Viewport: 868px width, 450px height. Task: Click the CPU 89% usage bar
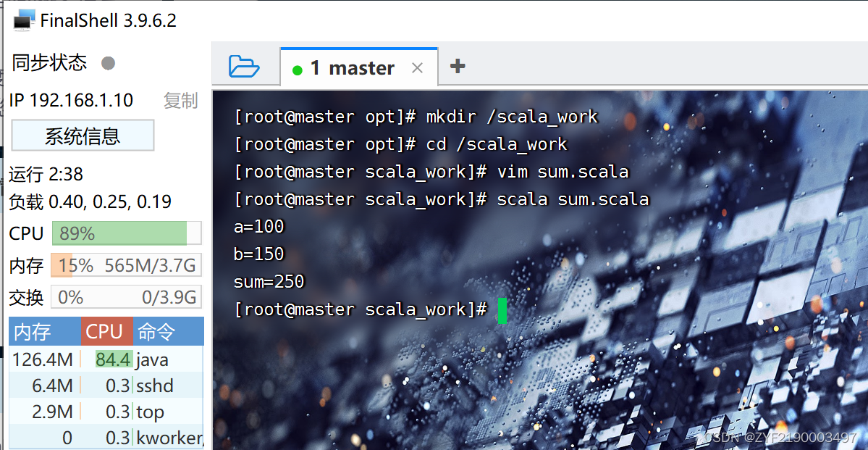coord(127,233)
